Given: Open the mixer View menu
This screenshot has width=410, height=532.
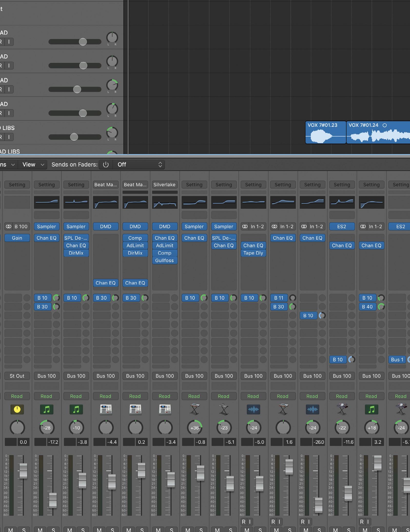Looking at the screenshot, I should pyautogui.click(x=33, y=165).
